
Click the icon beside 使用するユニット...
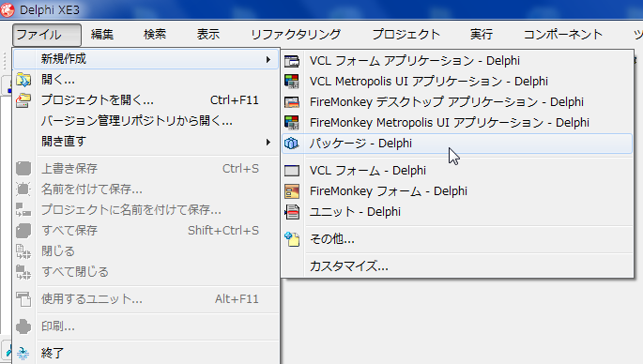(x=23, y=299)
